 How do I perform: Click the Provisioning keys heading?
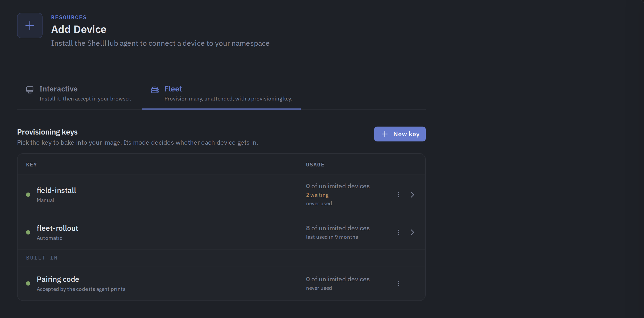[47, 132]
